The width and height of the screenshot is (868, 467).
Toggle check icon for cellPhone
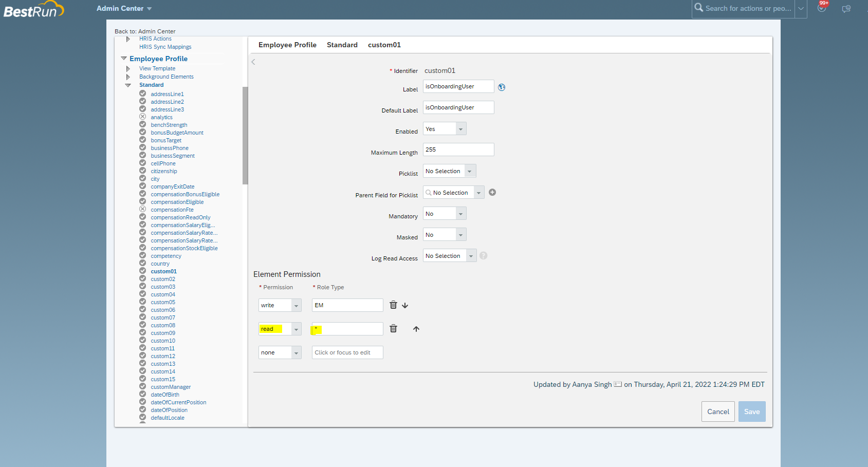(143, 163)
